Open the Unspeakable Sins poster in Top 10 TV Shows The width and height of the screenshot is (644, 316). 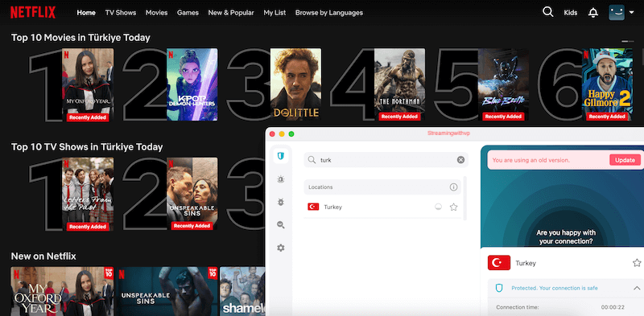coord(192,194)
